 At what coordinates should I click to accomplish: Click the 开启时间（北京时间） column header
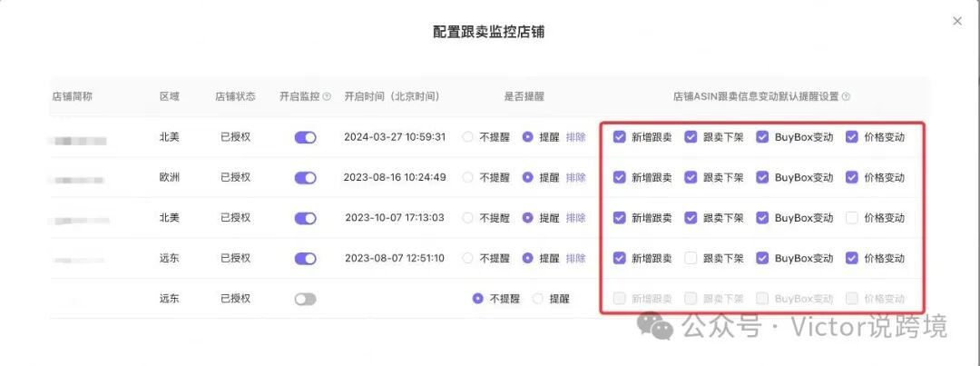coord(395,97)
